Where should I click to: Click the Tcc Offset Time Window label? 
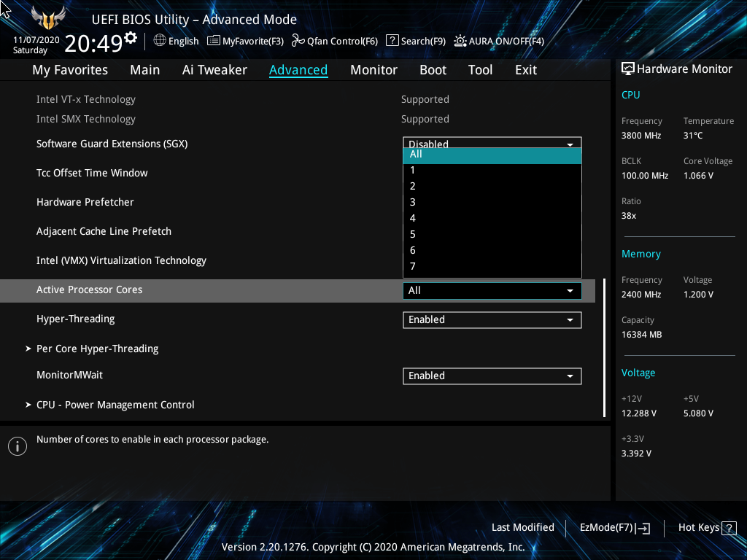coord(92,173)
